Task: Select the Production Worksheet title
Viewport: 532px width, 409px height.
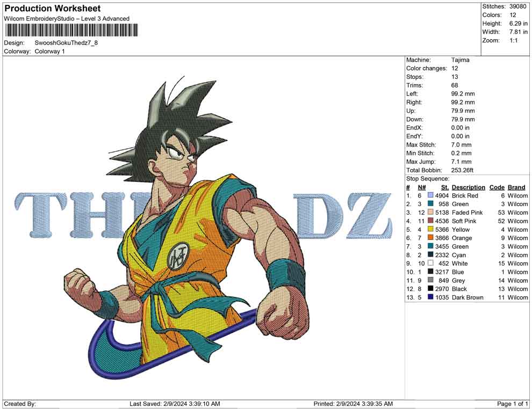Action: coord(53,9)
